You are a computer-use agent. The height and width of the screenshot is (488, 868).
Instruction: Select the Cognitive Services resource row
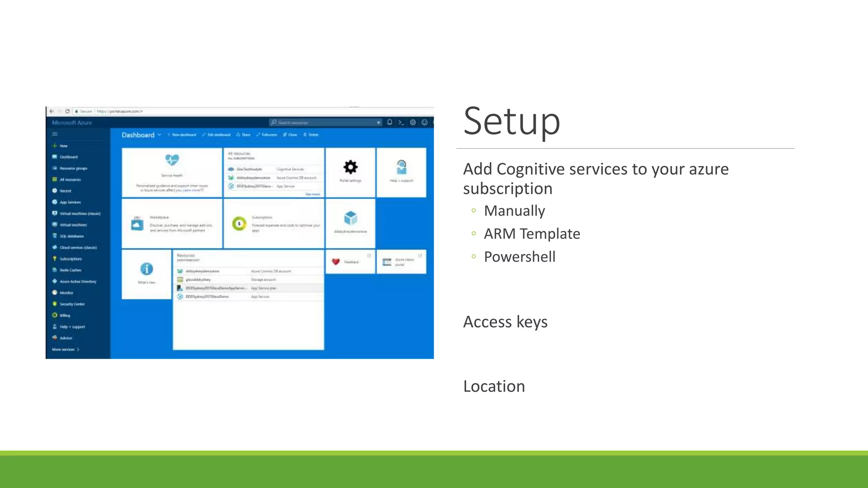pyautogui.click(x=274, y=169)
